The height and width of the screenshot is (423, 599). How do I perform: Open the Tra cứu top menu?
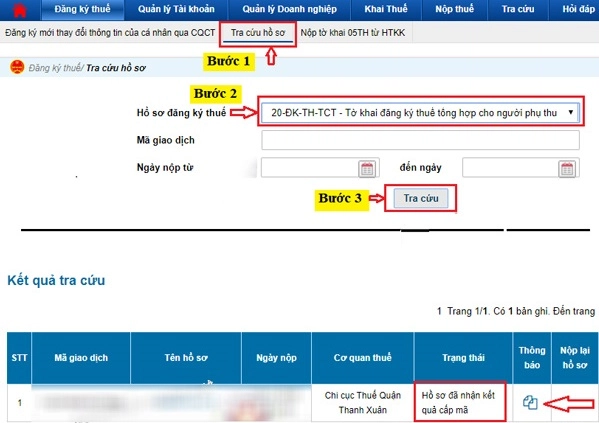(518, 9)
